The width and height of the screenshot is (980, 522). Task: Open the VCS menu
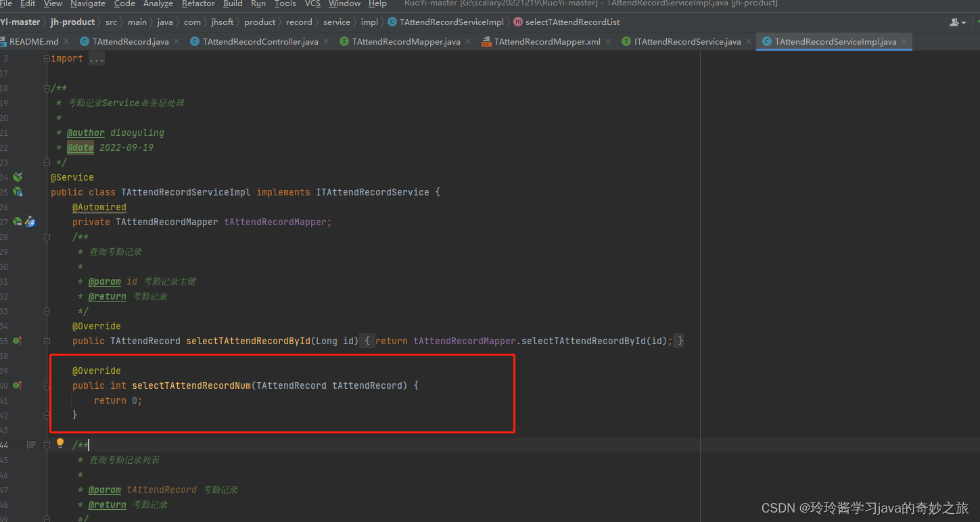(x=312, y=3)
